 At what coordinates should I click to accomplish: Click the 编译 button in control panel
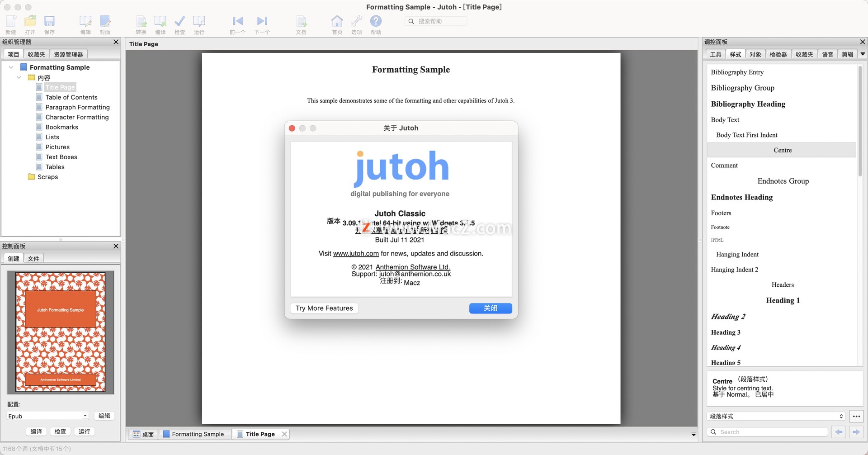36,431
